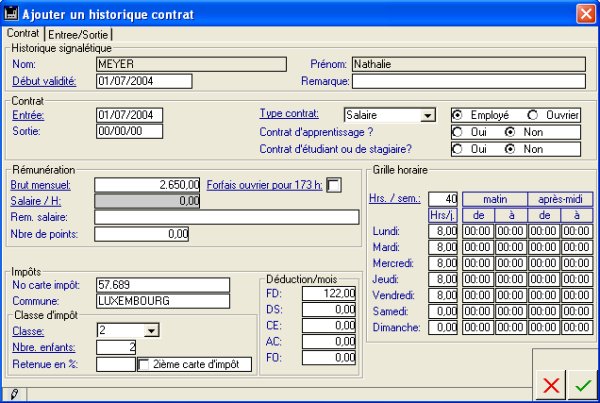Click the Entrée link label
Viewport: 600px width, 403px height.
click(x=28, y=115)
